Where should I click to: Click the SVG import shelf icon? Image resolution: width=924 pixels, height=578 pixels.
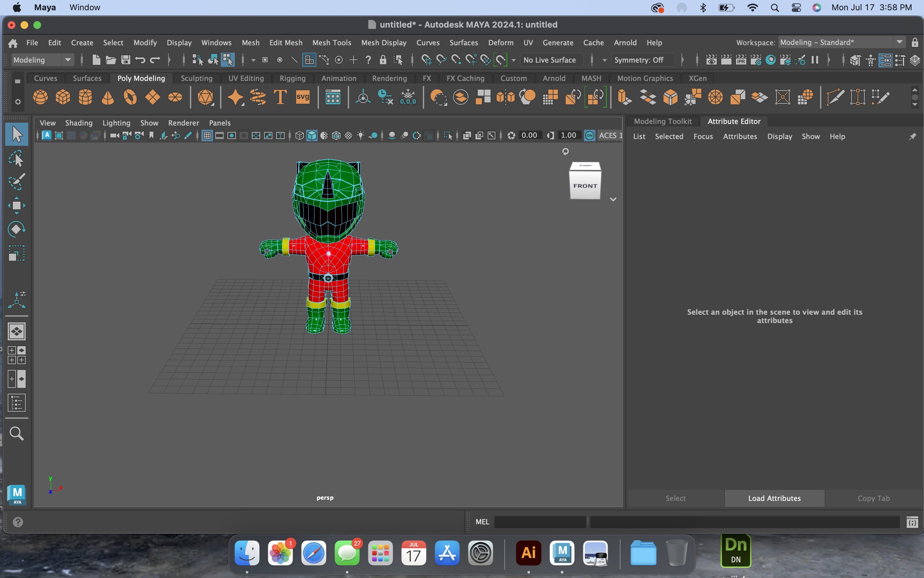[303, 97]
